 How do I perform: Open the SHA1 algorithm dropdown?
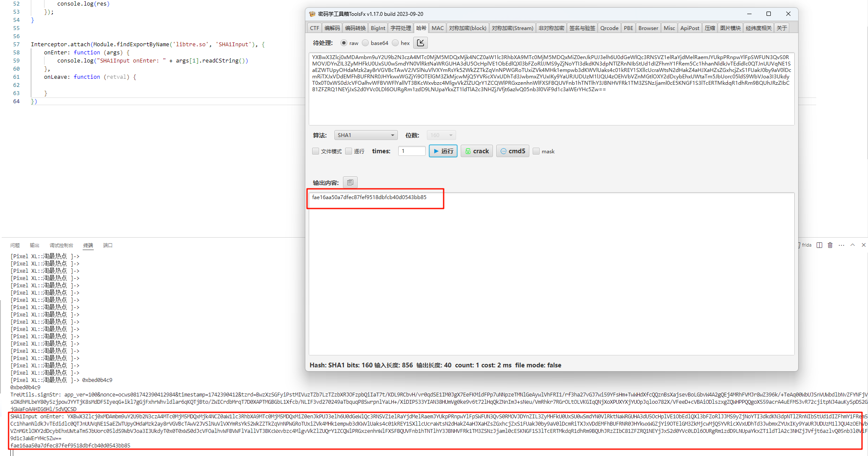click(x=366, y=135)
